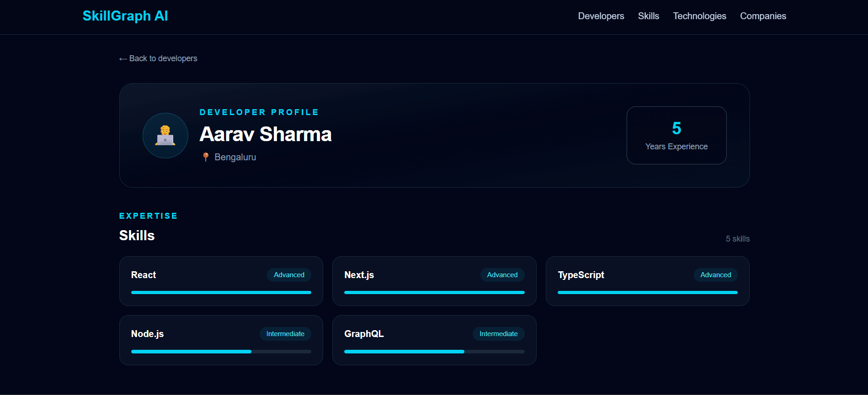The width and height of the screenshot is (868, 395).
Task: Open the Companies nav link
Action: tap(763, 16)
